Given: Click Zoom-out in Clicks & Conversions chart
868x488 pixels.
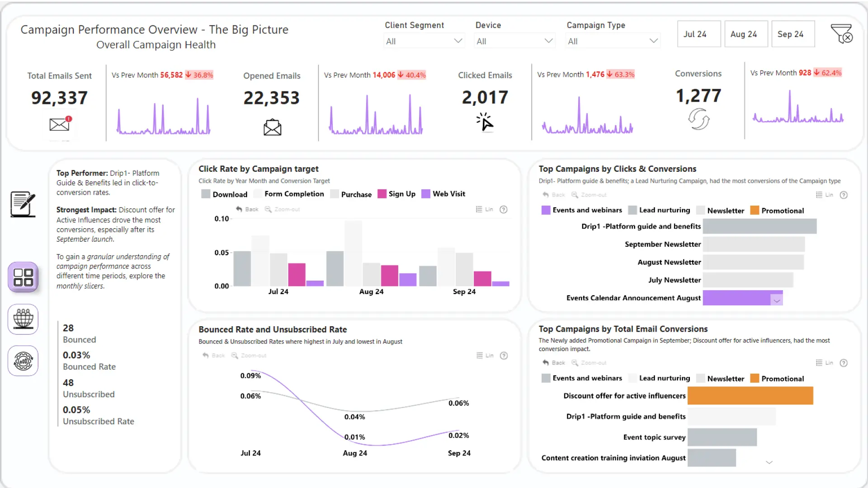Looking at the screenshot, I should point(589,195).
